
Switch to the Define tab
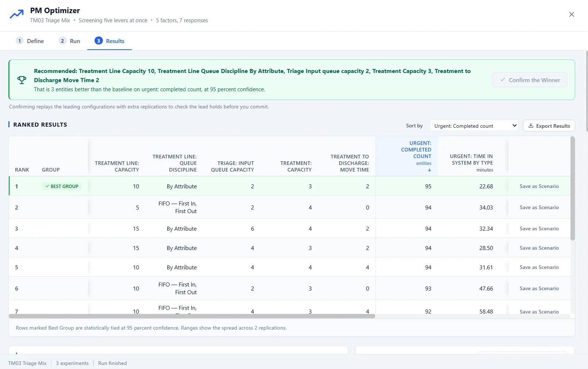point(30,41)
